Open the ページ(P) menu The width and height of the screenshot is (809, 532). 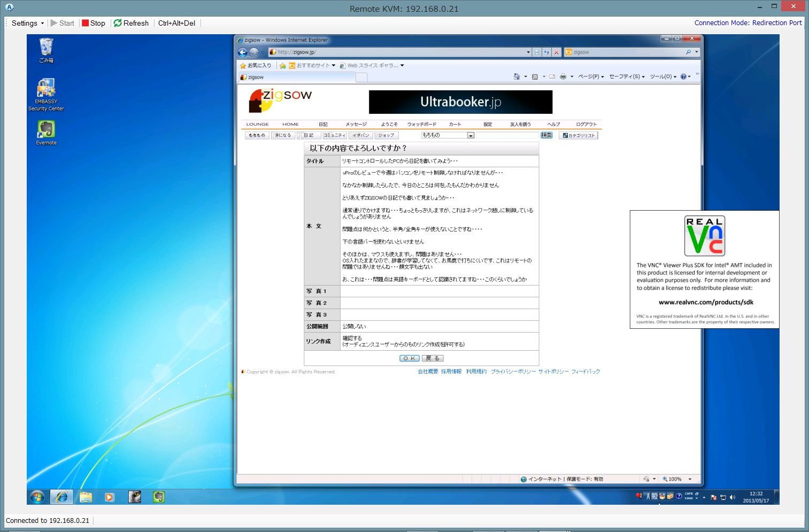click(590, 76)
